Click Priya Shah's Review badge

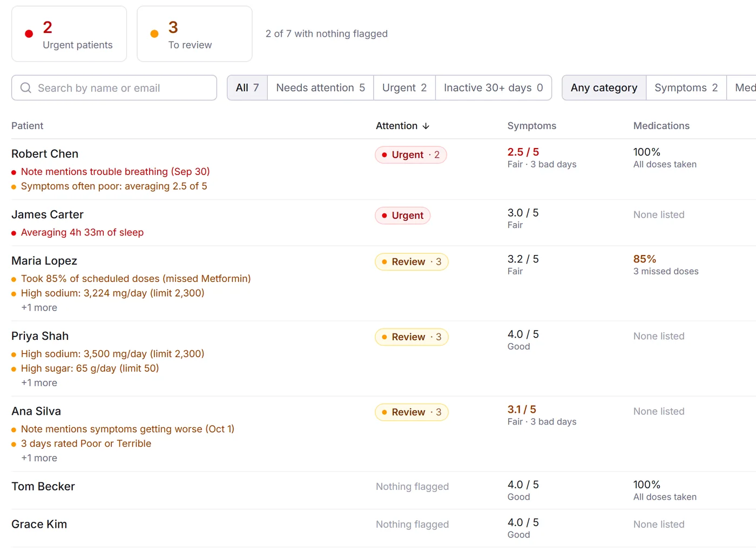click(411, 337)
